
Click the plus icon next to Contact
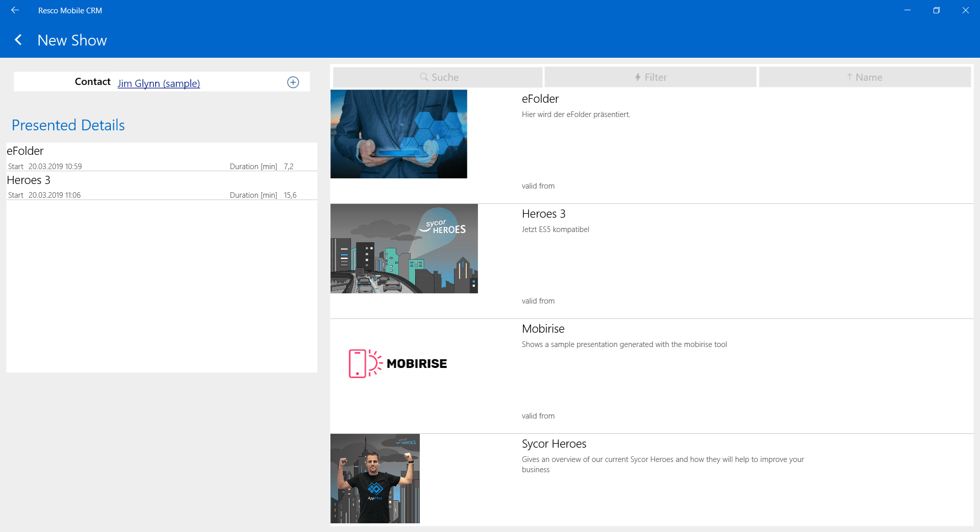pos(293,82)
